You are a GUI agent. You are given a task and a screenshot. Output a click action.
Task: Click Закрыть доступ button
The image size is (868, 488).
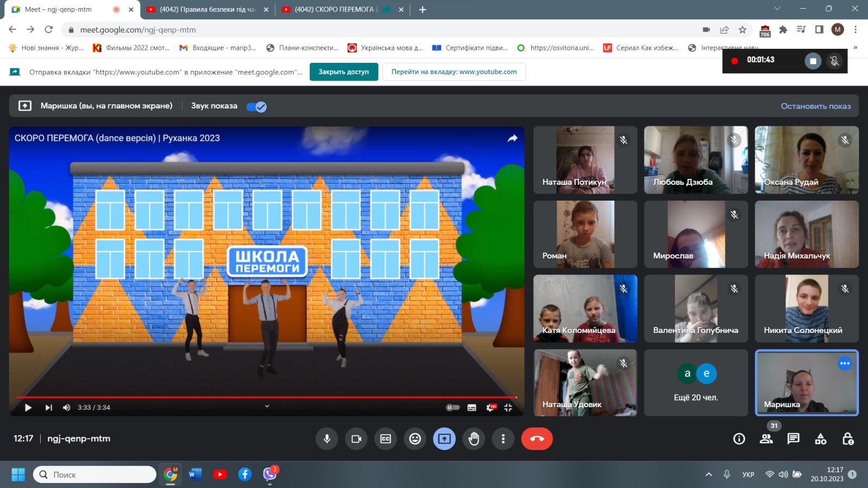[x=344, y=72]
